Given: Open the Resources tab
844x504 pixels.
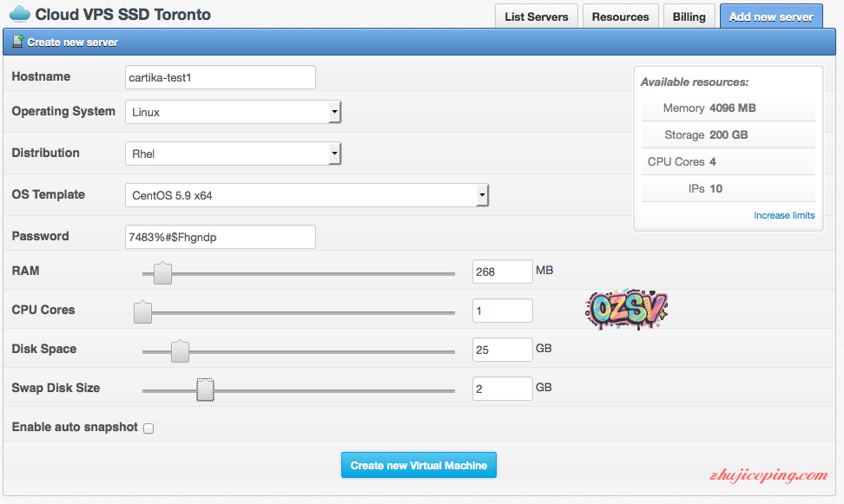Looking at the screenshot, I should click(x=620, y=16).
